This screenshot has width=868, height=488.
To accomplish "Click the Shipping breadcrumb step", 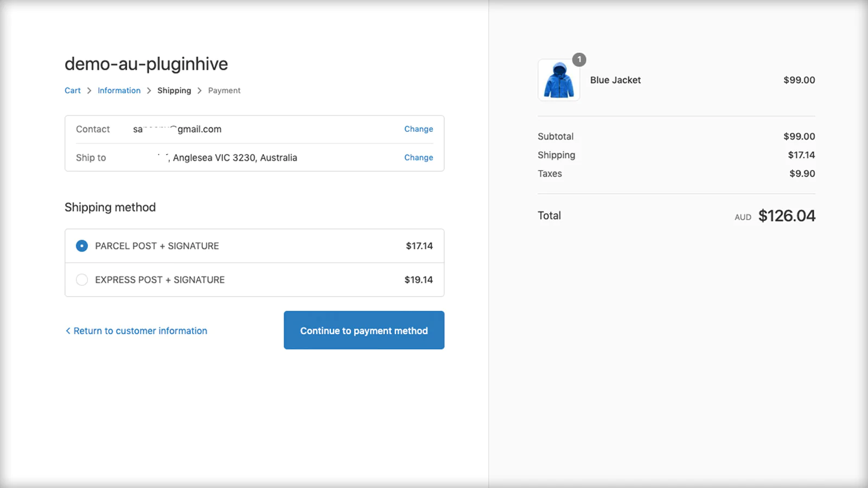I will [174, 91].
